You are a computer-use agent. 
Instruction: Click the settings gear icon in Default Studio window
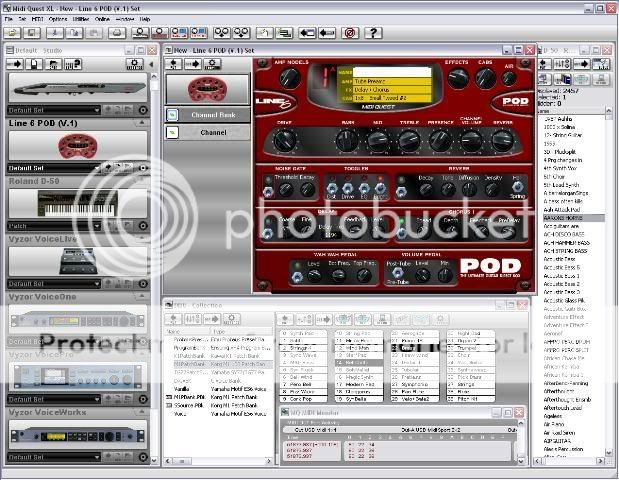[135, 64]
